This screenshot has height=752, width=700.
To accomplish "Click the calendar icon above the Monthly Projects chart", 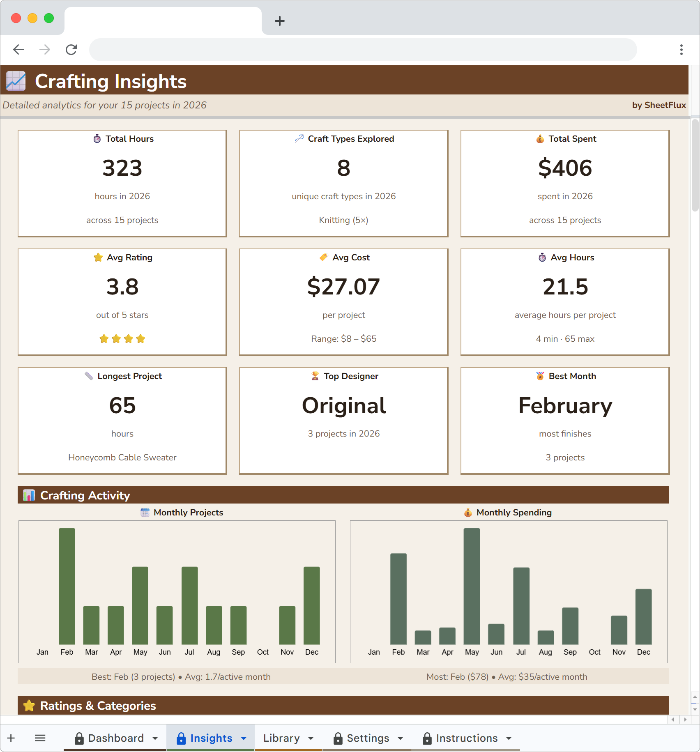I will coord(145,513).
